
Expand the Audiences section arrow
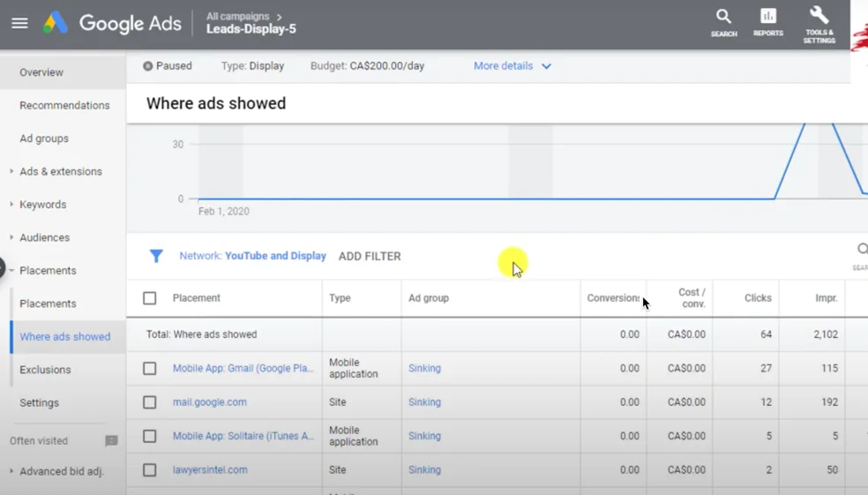[11, 237]
